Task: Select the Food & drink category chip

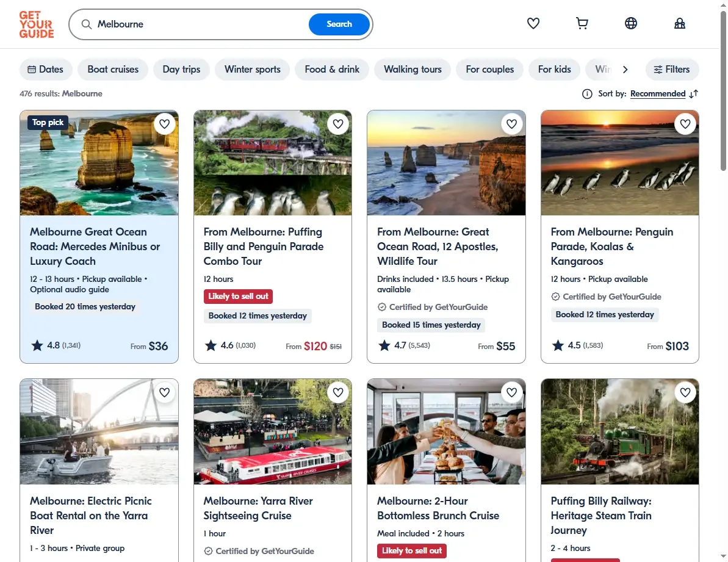Action: (x=332, y=69)
